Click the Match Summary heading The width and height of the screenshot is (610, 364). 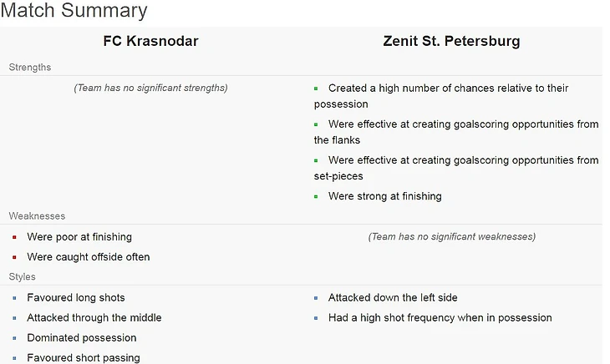coord(74,11)
